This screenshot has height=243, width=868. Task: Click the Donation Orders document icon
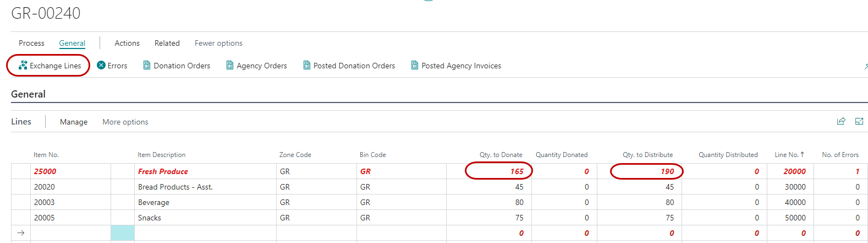tap(147, 66)
